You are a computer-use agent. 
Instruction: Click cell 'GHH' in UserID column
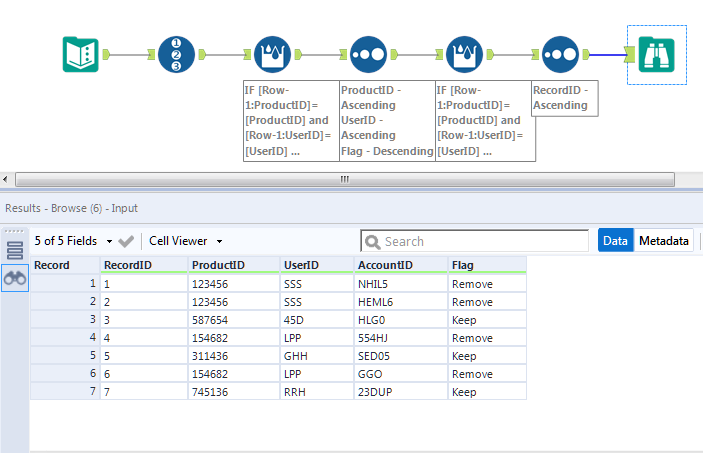tap(317, 356)
